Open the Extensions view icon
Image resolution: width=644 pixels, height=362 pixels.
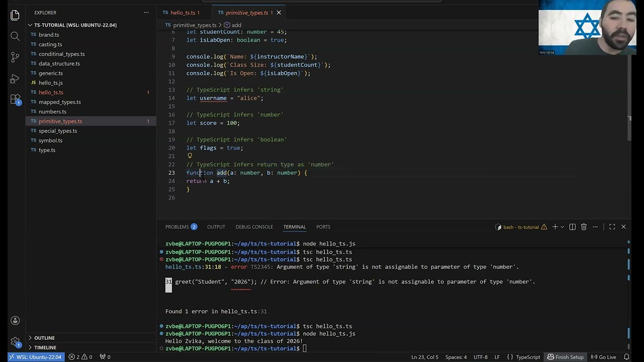click(x=15, y=100)
